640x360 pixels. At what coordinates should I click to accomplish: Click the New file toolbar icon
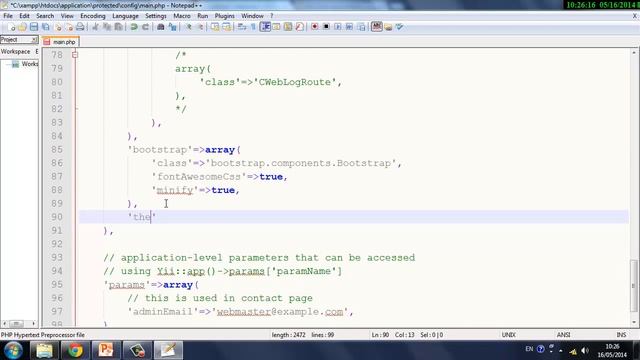click(11, 27)
